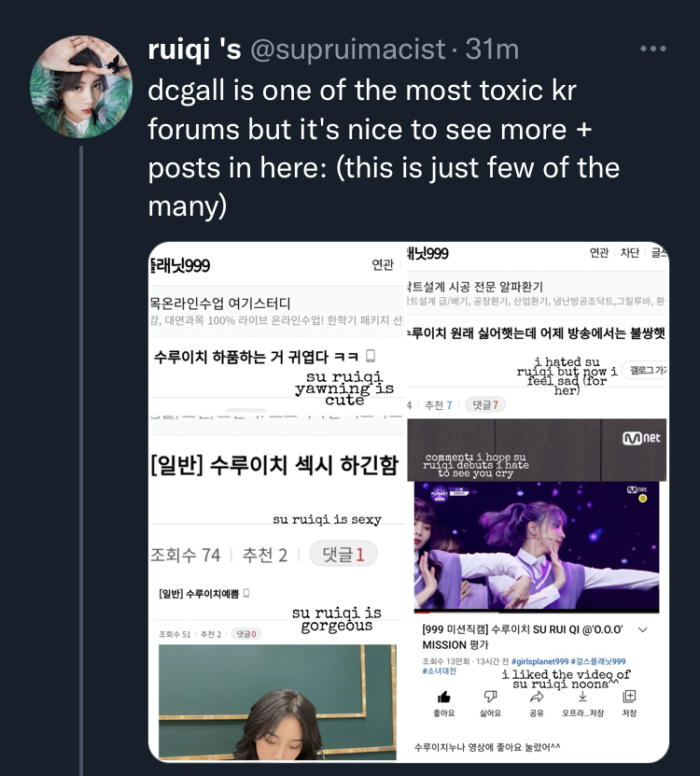Viewport: 700px width, 776px height.
Task: Open the #girlsplanet999 hashtag link
Action: (x=539, y=662)
